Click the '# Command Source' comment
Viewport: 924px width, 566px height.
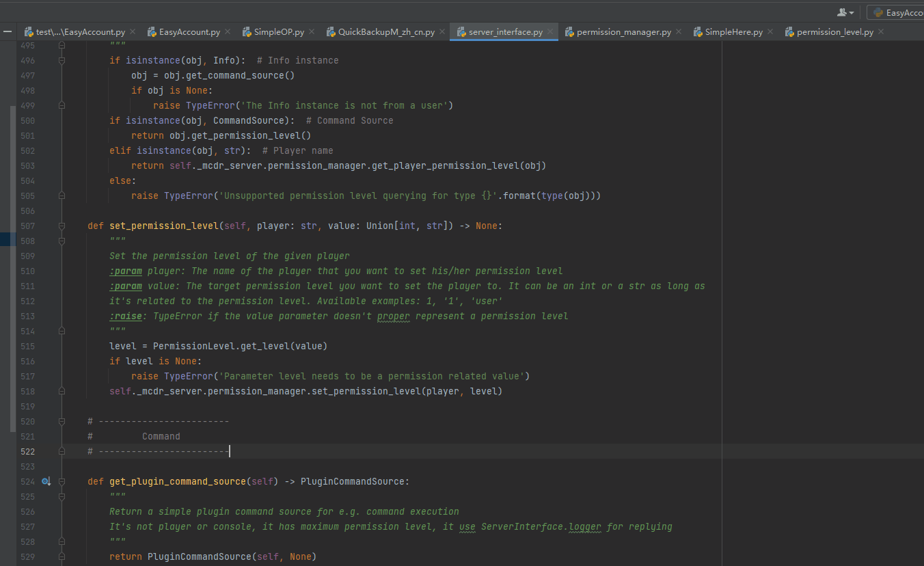[350, 120]
